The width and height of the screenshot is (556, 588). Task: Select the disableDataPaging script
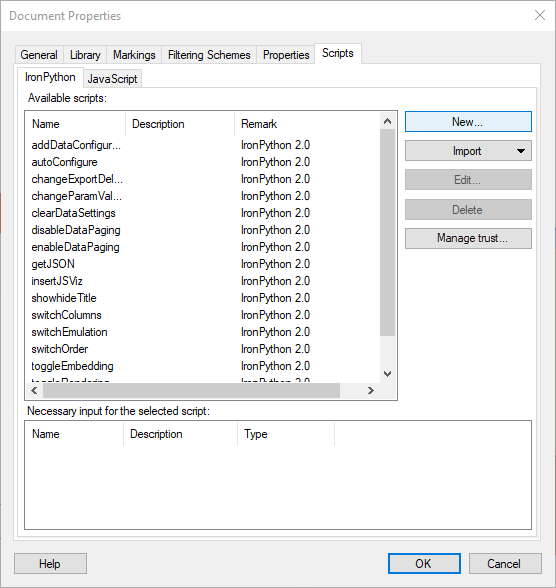pos(76,230)
